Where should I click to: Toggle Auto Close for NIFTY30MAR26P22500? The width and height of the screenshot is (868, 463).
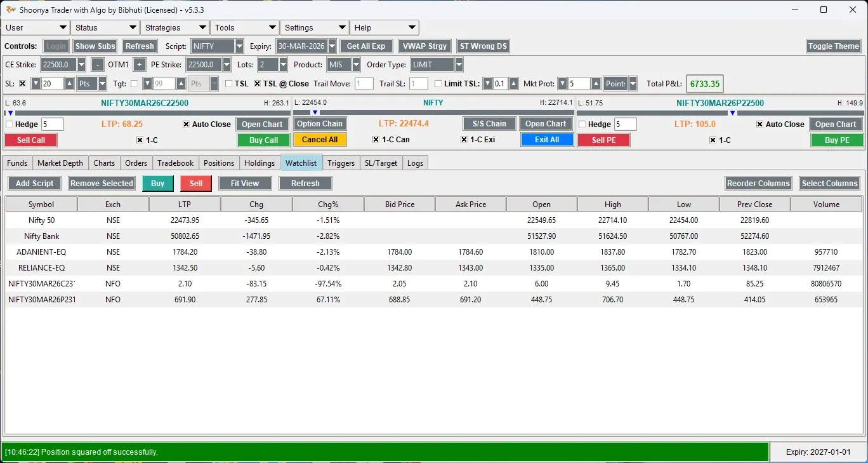pyautogui.click(x=760, y=124)
